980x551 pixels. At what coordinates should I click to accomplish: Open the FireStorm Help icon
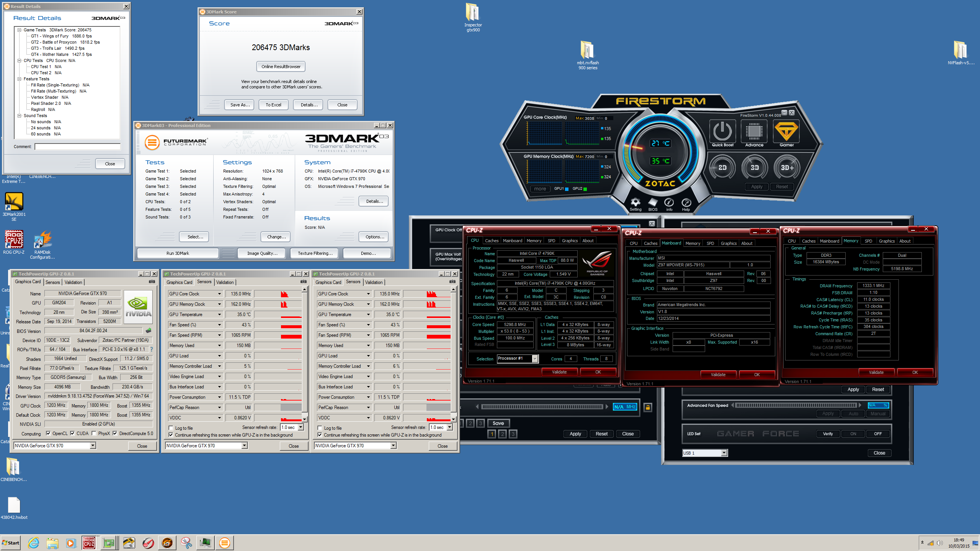pos(686,202)
